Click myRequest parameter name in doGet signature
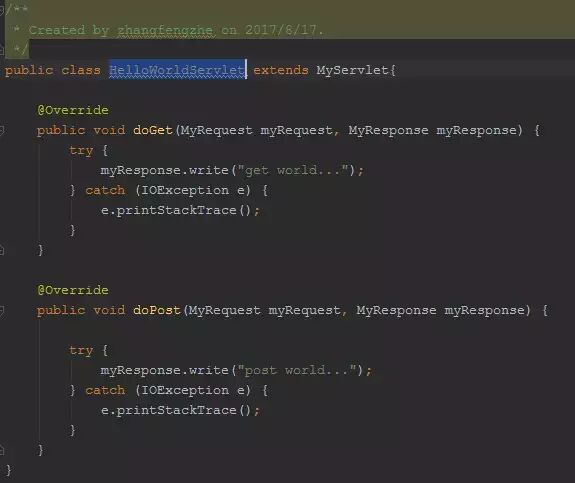Screen dimensions: 575x483 tap(296, 130)
